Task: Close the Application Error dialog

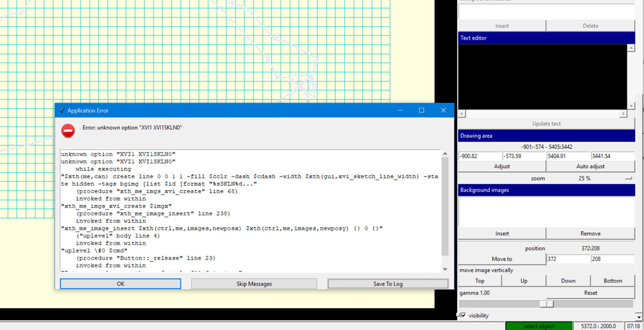Action: coord(443,110)
